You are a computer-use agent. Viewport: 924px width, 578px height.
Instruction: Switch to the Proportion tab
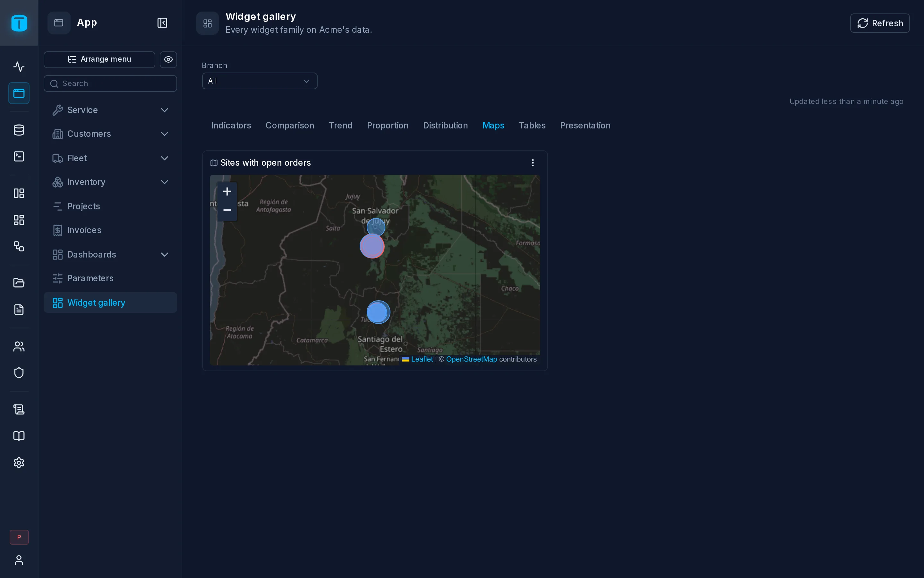[388, 125]
